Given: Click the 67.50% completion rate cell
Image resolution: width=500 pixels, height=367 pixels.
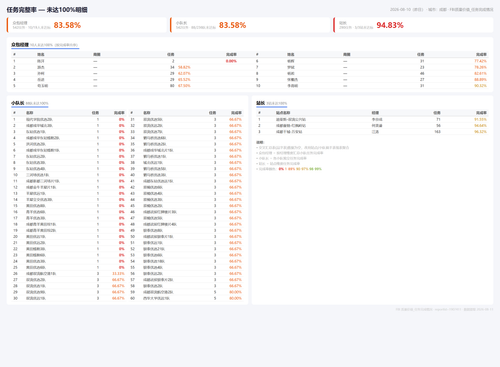Looking at the screenshot, I should tap(184, 86).
